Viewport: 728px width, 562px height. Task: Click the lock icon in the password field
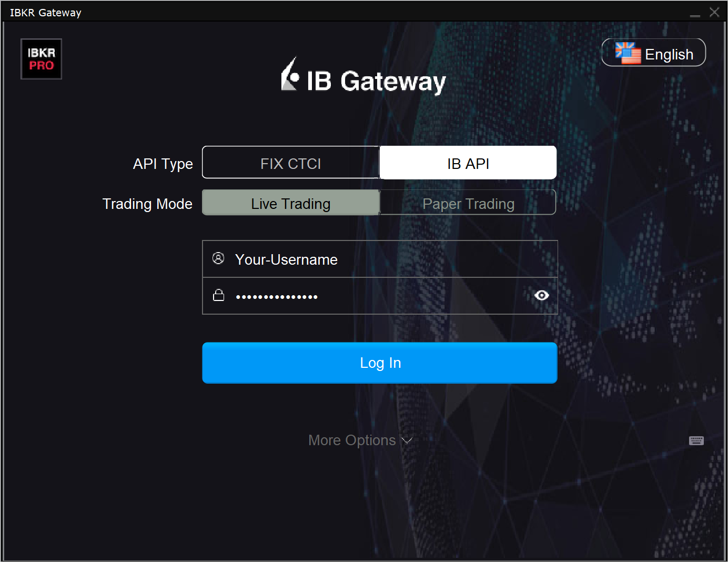(218, 295)
